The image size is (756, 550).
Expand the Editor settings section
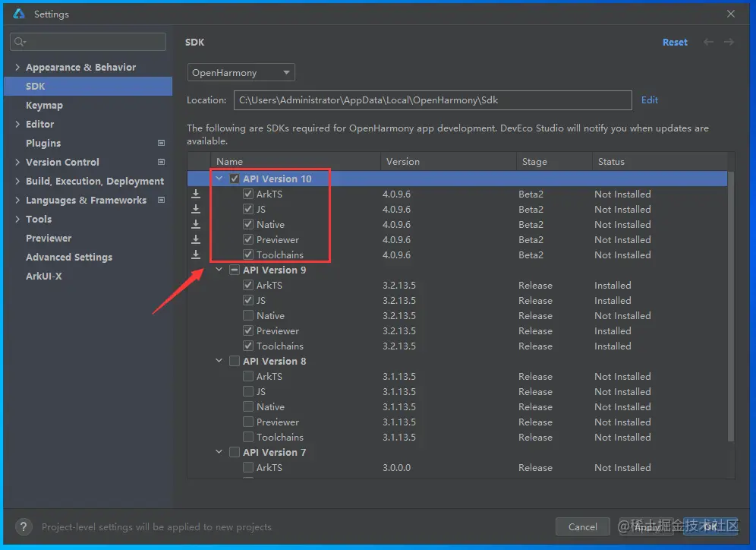tap(17, 124)
